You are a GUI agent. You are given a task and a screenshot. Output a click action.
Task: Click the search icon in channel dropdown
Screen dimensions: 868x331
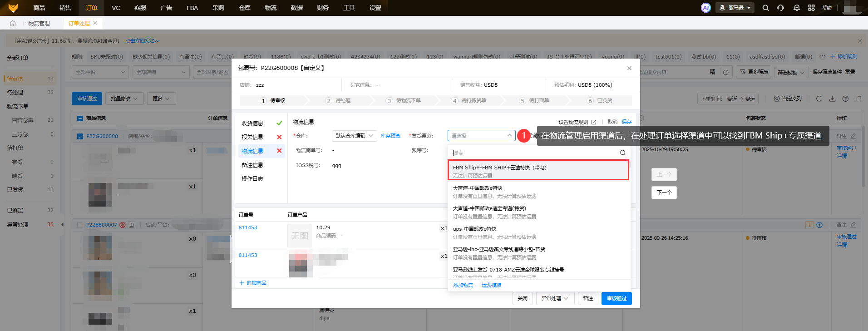click(623, 153)
